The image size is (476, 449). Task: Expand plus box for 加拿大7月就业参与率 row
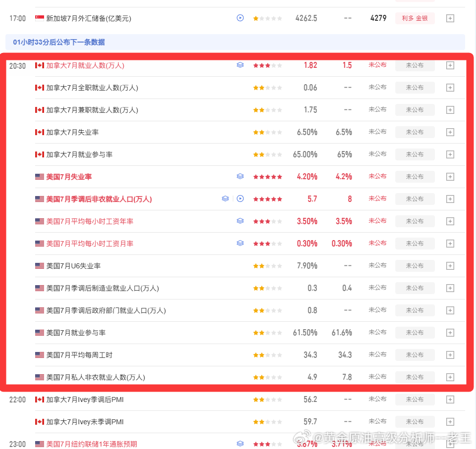tap(450, 154)
